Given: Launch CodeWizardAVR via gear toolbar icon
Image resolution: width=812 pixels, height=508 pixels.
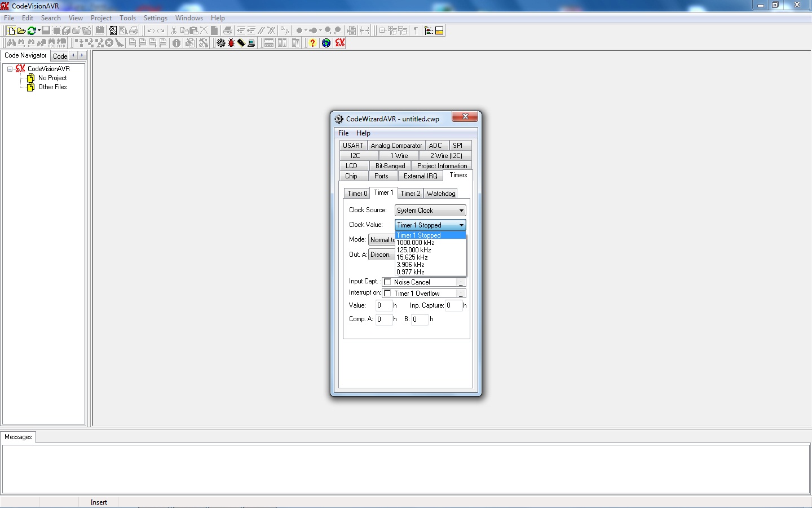Looking at the screenshot, I should [221, 43].
